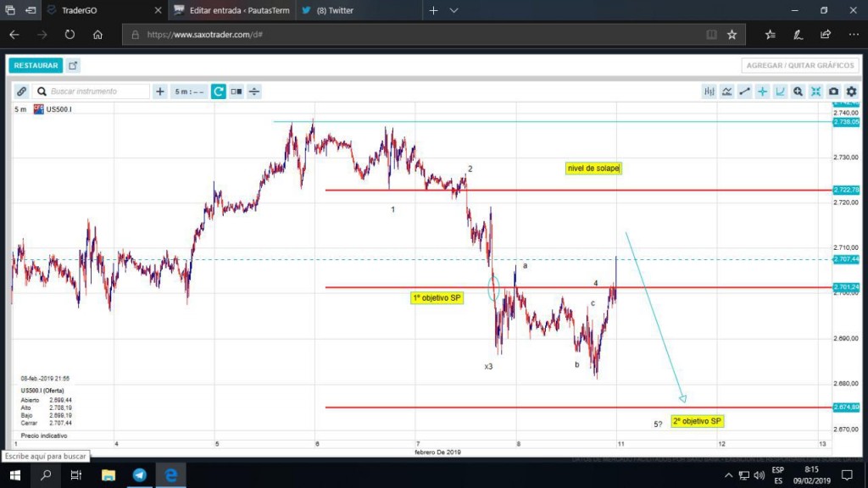Show hidden system tray icons chevron
Image resolution: width=868 pixels, height=488 pixels.
click(728, 475)
